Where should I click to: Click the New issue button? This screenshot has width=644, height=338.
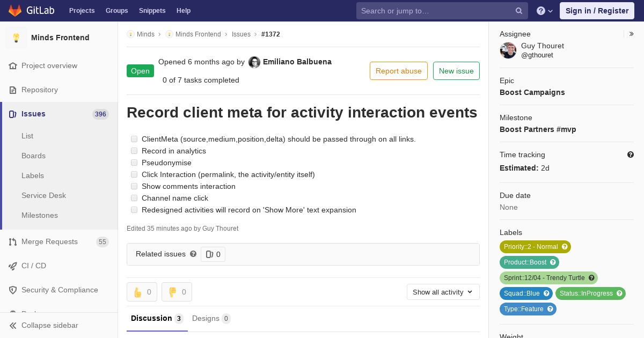[x=456, y=71]
